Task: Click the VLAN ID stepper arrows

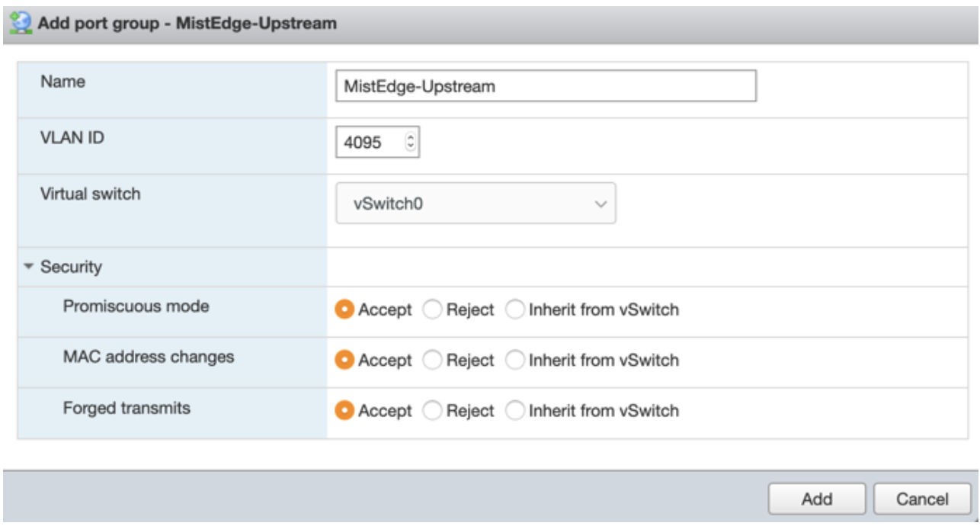Action: pos(411,143)
